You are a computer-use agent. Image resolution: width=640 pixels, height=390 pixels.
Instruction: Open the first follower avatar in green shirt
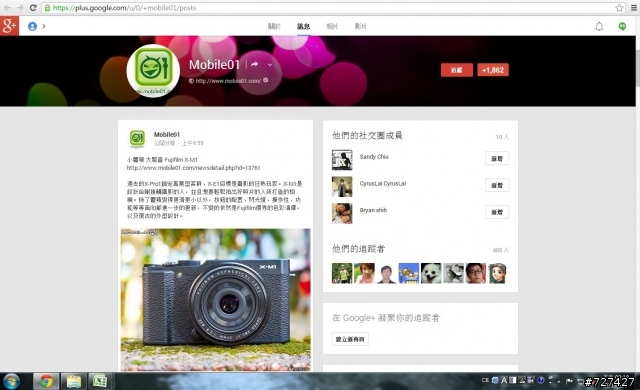[x=342, y=273]
